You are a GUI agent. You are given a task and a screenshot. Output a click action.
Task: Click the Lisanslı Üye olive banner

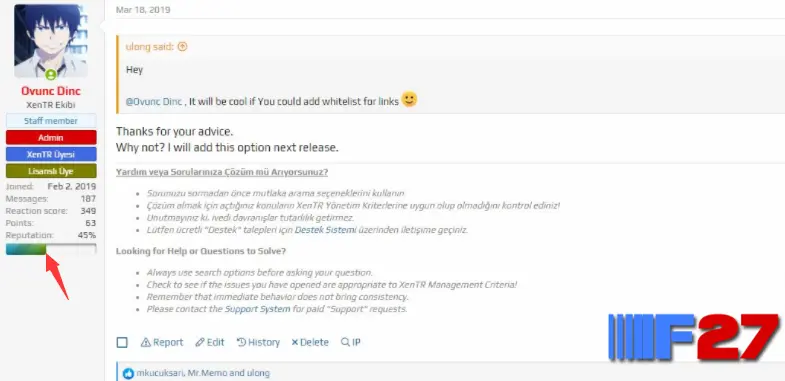51,171
